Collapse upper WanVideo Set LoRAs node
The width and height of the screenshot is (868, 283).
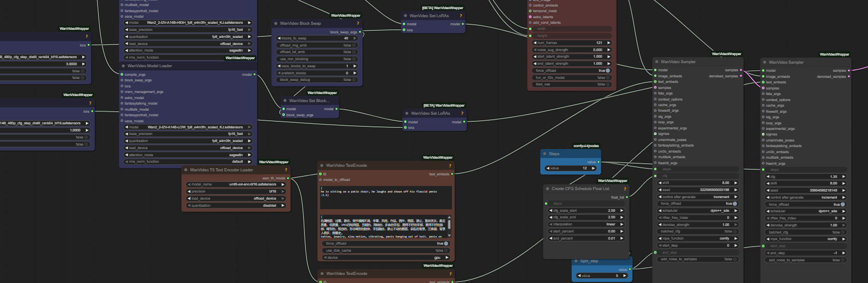click(x=405, y=16)
